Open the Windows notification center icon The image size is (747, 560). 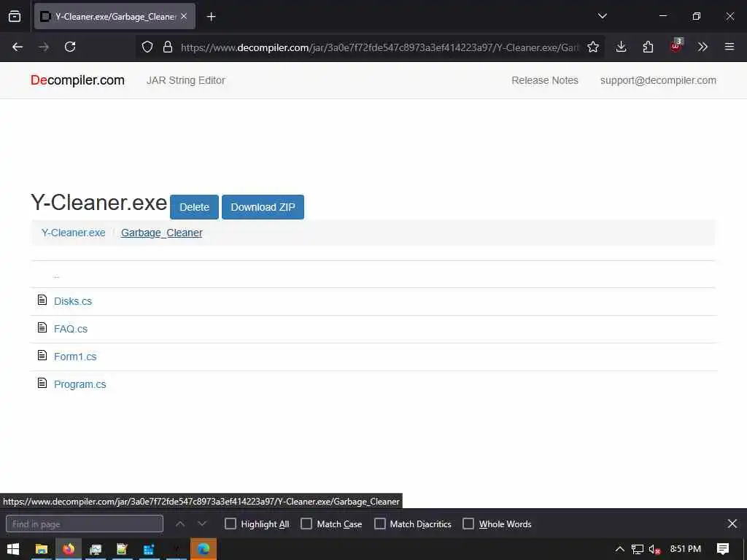723,549
